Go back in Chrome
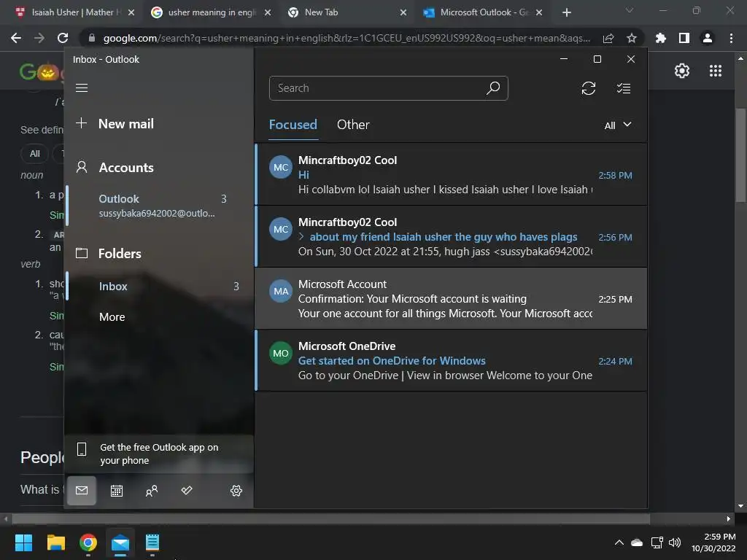747x560 pixels. coord(16,38)
